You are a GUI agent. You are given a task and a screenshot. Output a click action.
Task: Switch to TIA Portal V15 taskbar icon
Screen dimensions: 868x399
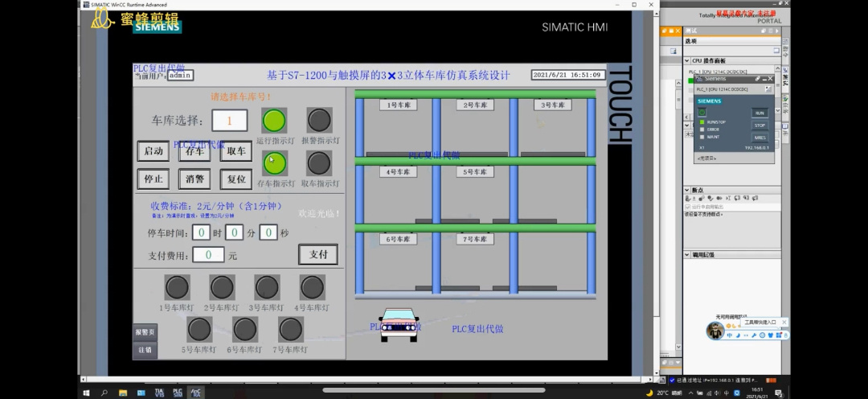point(159,393)
